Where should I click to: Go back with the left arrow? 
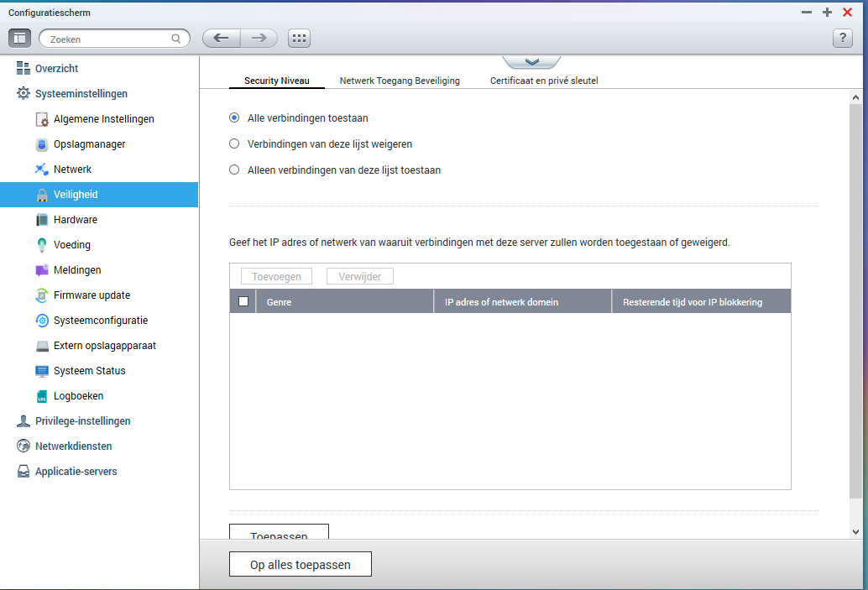[x=222, y=39]
